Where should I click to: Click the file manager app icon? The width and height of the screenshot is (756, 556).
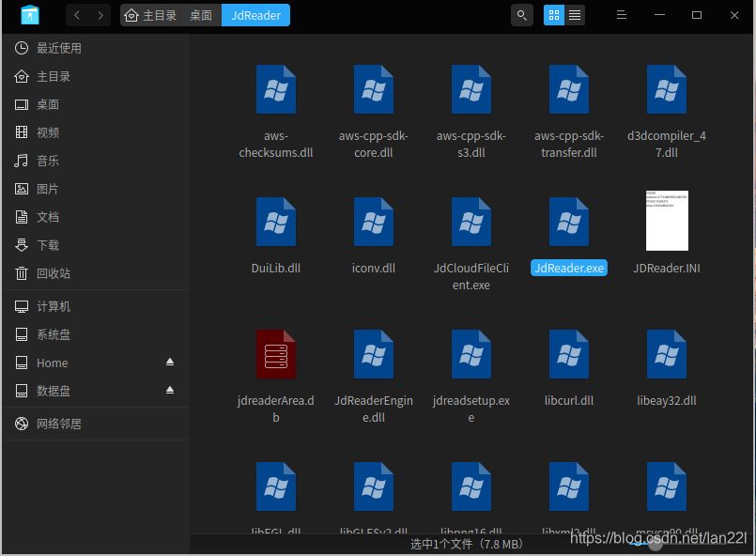(30, 15)
